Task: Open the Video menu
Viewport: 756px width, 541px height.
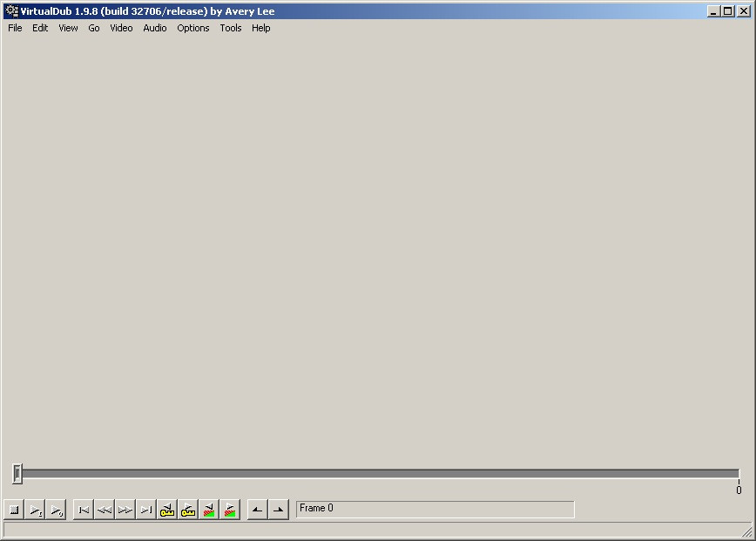Action: 121,28
